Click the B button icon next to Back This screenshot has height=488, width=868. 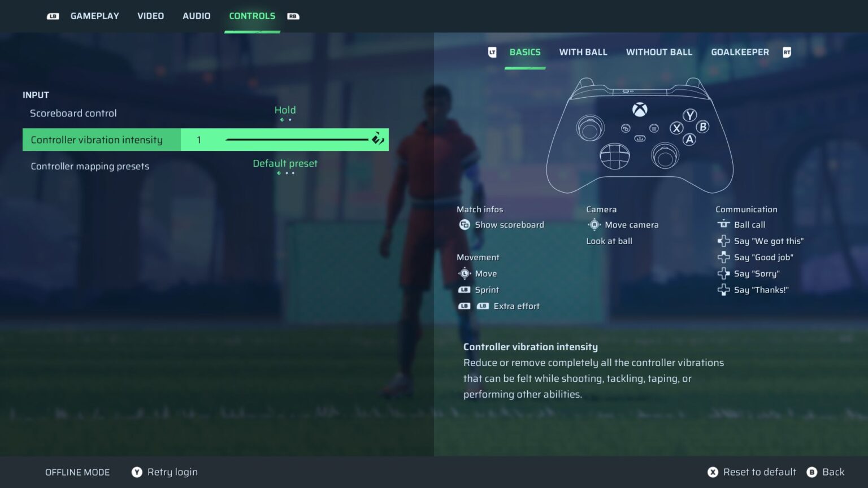(x=812, y=472)
